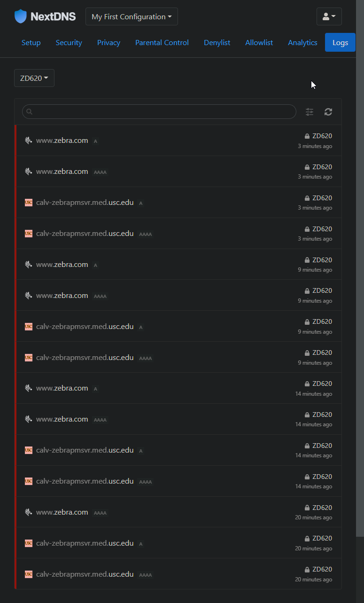
Task: Click the magnifier icon in the search bar
Action: 29,112
